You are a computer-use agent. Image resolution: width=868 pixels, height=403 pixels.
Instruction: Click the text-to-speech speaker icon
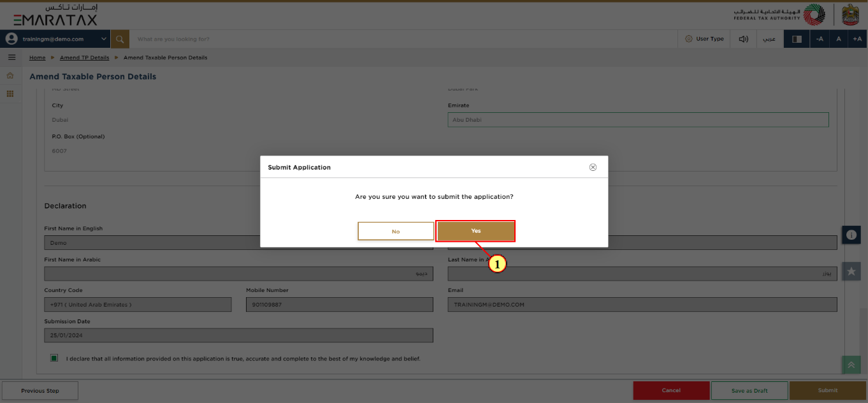click(743, 39)
